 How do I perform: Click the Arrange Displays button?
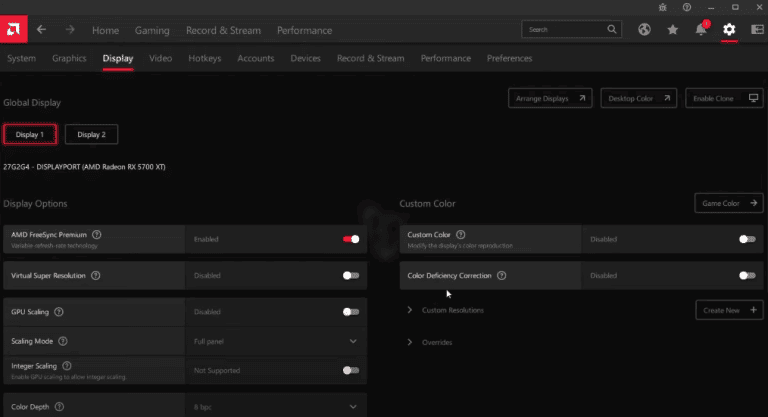coord(550,98)
